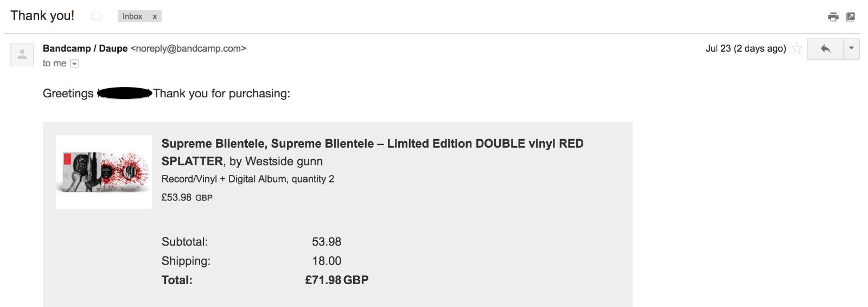Click the noreply@bandcamp.com address
Viewport: 868px width, 307px height.
[188, 48]
